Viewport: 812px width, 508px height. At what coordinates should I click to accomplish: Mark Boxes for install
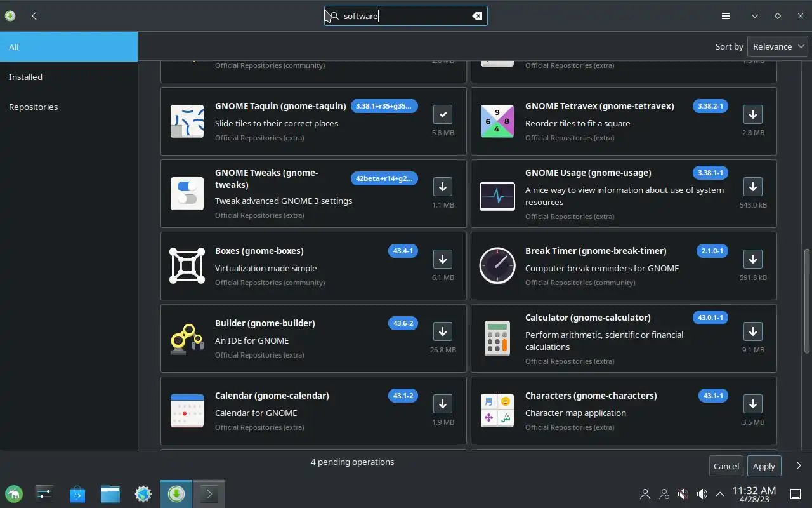[443, 259]
